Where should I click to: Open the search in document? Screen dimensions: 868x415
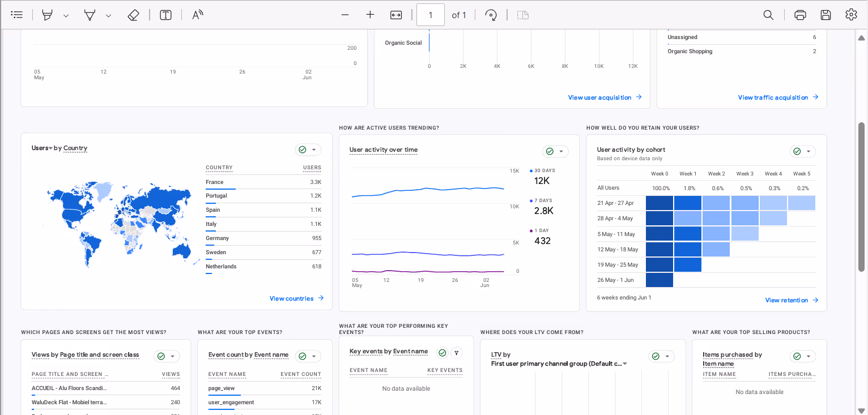coord(768,15)
